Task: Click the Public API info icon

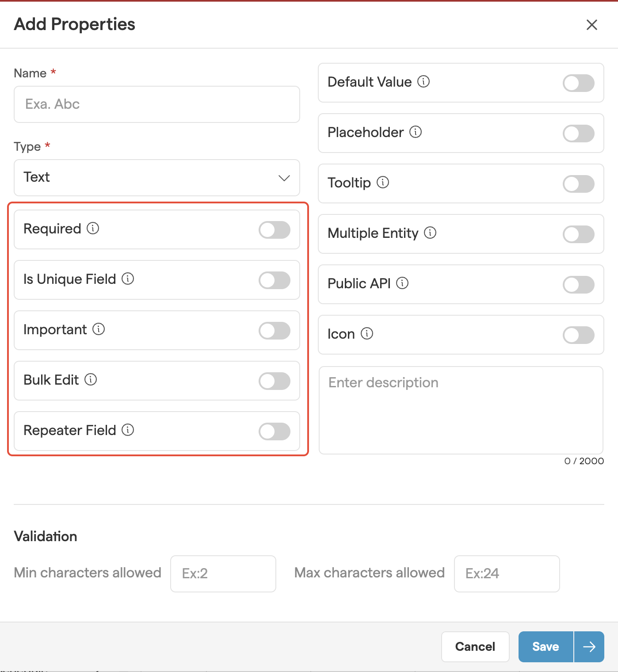Action: 402,283
